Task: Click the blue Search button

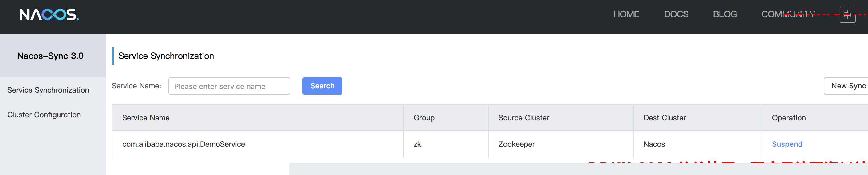Action: point(322,86)
